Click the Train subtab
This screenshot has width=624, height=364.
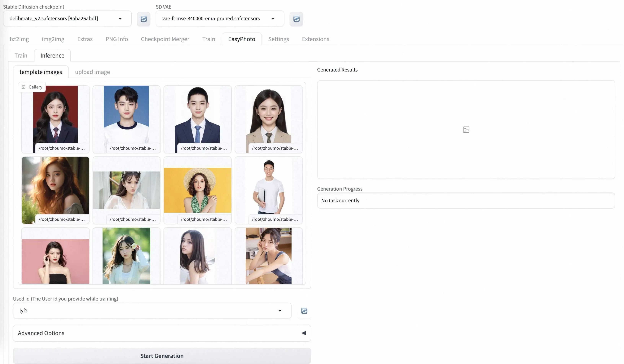click(21, 55)
